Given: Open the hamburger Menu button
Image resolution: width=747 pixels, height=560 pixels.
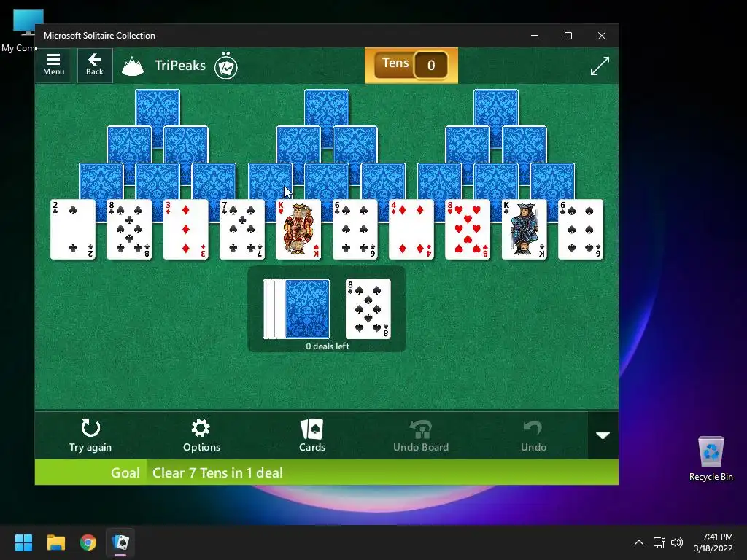Looking at the screenshot, I should point(53,65).
